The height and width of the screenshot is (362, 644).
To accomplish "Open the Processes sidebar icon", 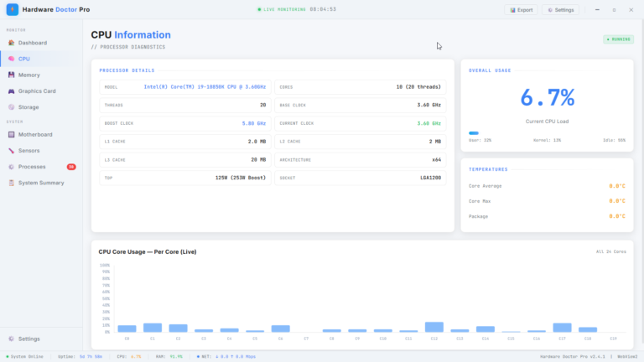I will [11, 167].
